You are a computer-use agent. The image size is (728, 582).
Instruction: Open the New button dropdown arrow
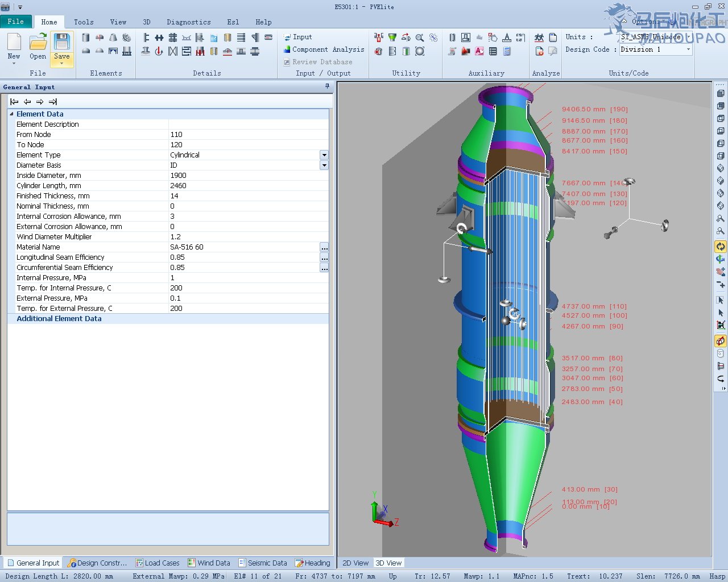click(14, 63)
